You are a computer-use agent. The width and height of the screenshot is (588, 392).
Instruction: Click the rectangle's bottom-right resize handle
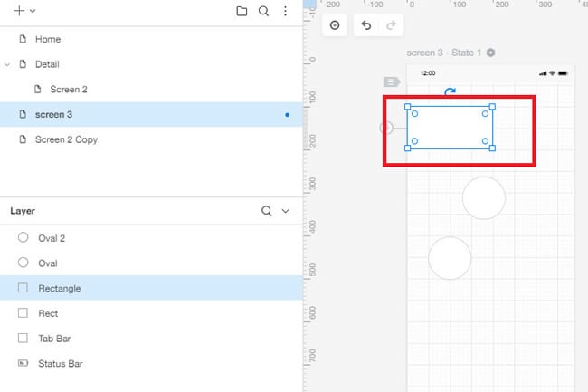pyautogui.click(x=492, y=148)
